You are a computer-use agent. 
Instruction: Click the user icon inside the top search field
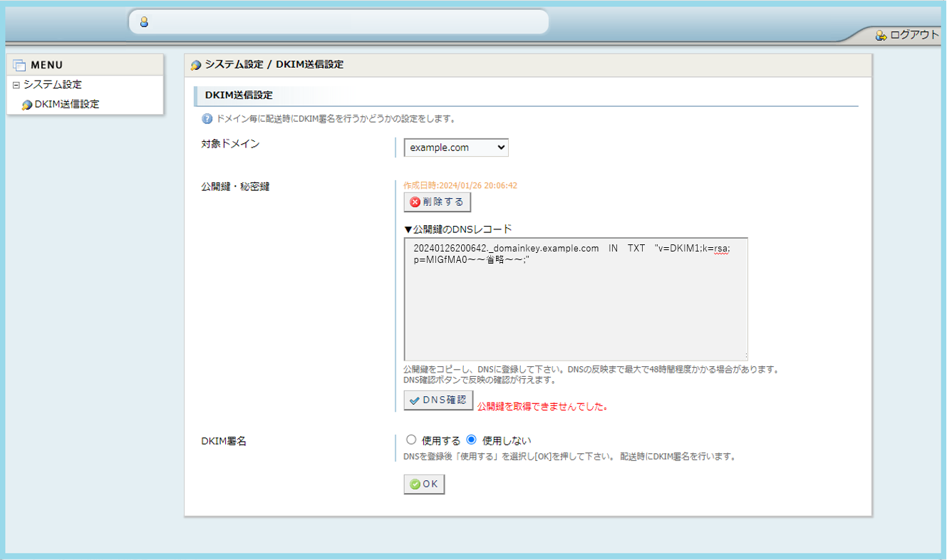(145, 21)
